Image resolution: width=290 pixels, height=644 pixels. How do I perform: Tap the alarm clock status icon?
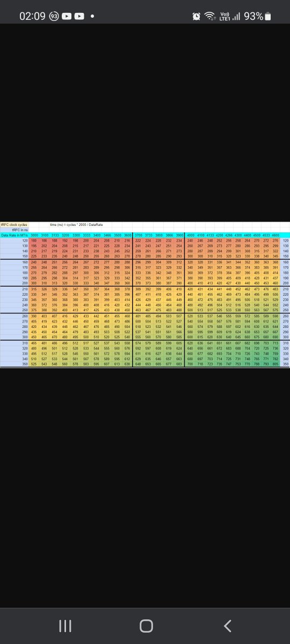195,16
